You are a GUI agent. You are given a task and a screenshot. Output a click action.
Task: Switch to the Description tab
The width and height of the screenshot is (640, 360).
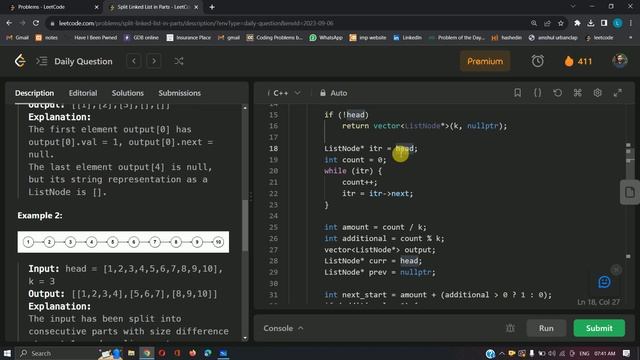point(34,93)
